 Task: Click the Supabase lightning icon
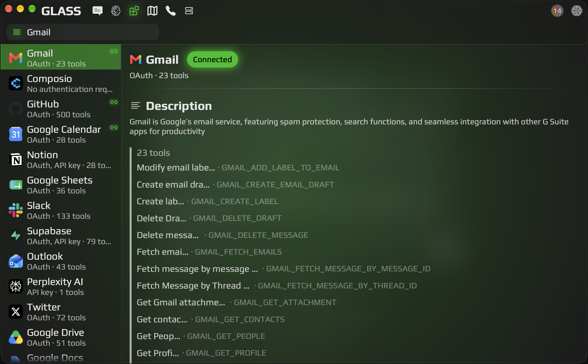click(16, 236)
